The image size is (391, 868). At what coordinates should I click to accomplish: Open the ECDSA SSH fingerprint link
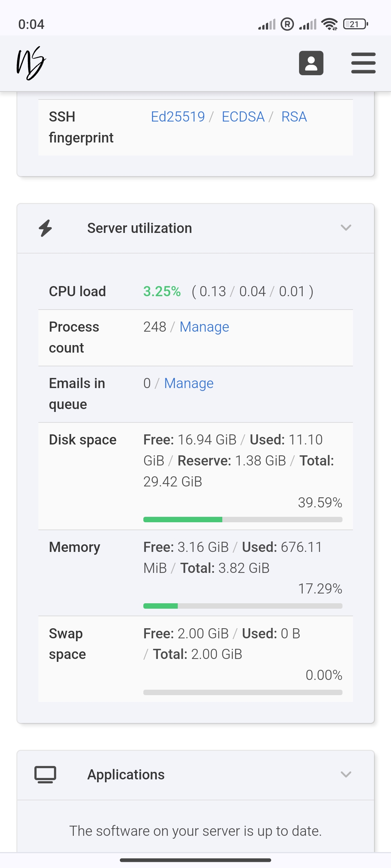click(x=243, y=117)
